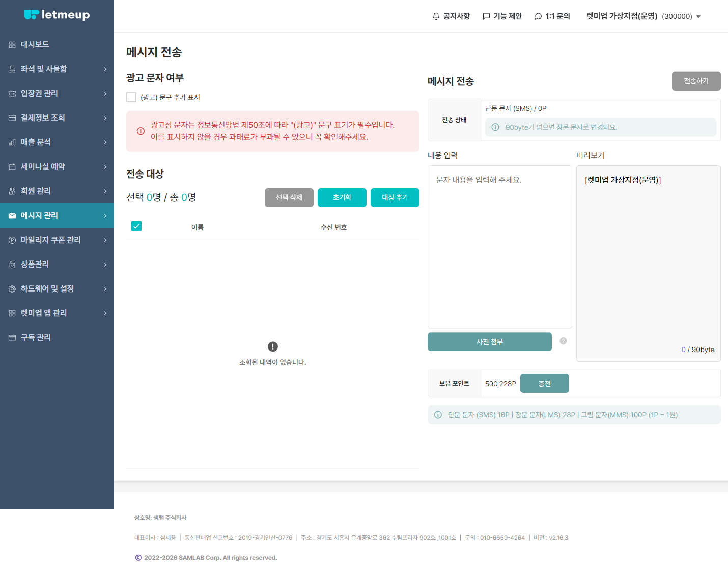The height and width of the screenshot is (582, 728).
Task: Click the grid icon beside 렛미업 앱 관리
Action: click(12, 313)
